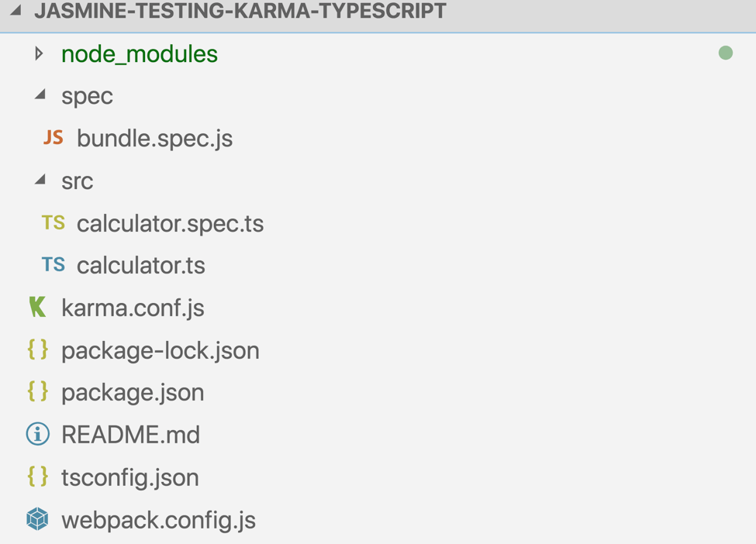Collapse the JASMINE-TESTING-KARMA-TYPESCRIPT root arrow

point(16,9)
